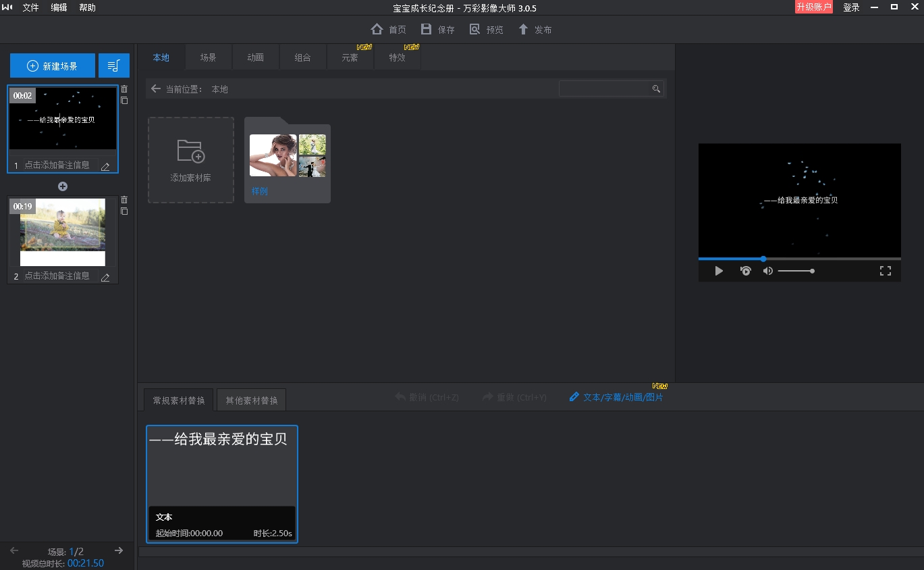
Task: Go to next scene arrow
Action: [119, 550]
